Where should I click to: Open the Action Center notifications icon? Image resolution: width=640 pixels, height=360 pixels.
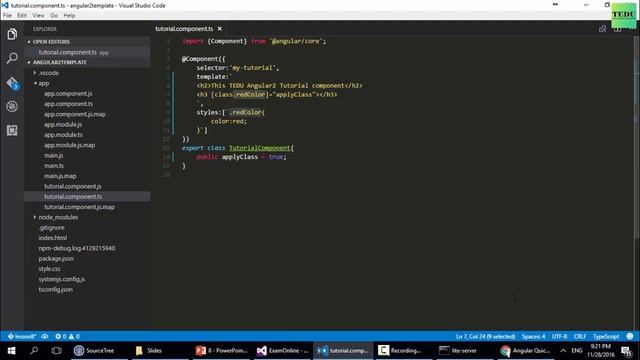pos(627,351)
